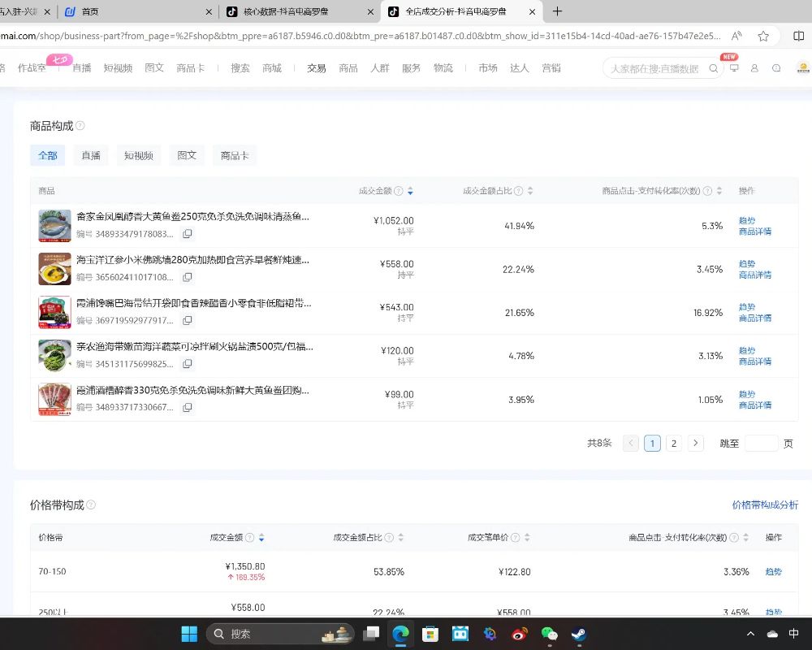The width and height of the screenshot is (812, 650).
Task: Open the 交易 navigation menu item
Action: pyautogui.click(x=317, y=68)
